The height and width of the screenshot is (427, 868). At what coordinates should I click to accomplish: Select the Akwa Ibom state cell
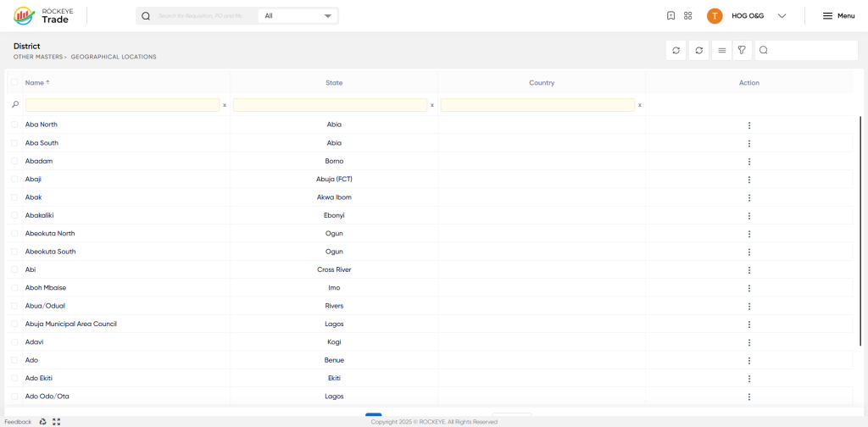334,197
